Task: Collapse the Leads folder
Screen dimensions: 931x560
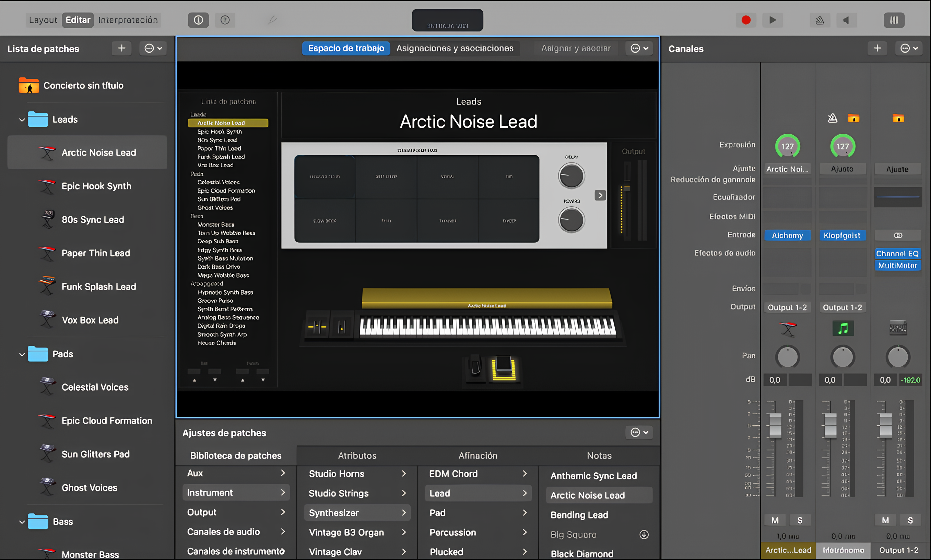Action: [x=22, y=120]
